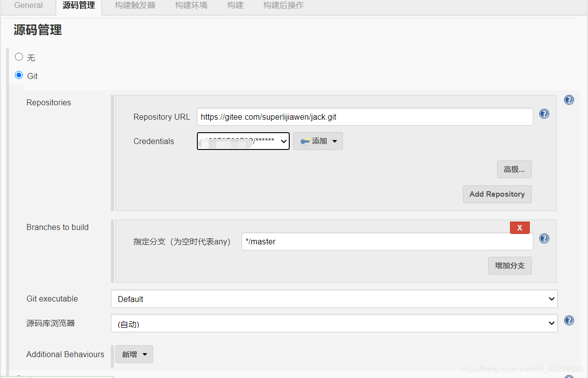Select the Git radio button
588x378 pixels.
tap(19, 75)
